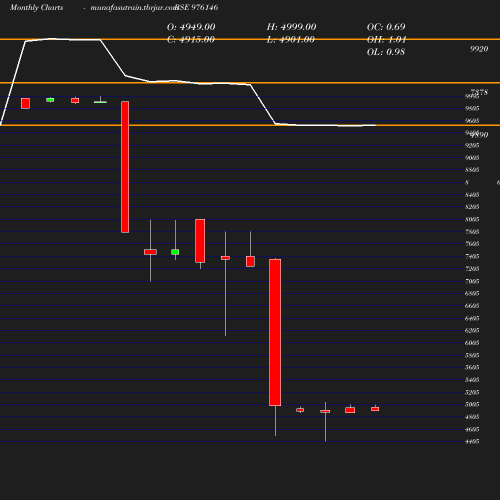Click the 4890 support level label
The width and height of the screenshot is (500, 500).
[480, 135]
